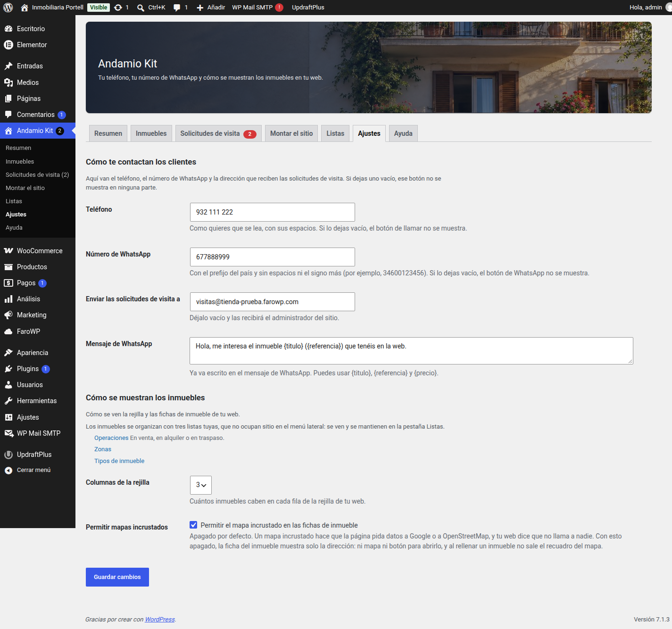Follow the WordPress footer link
The width and height of the screenshot is (672, 629).
[x=160, y=620]
